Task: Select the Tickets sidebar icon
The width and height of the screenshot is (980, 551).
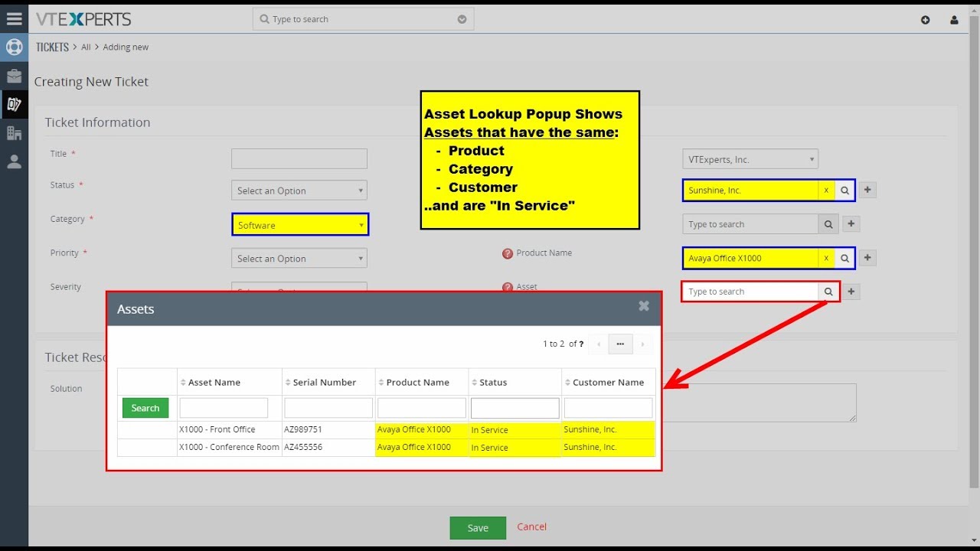Action: tap(14, 105)
